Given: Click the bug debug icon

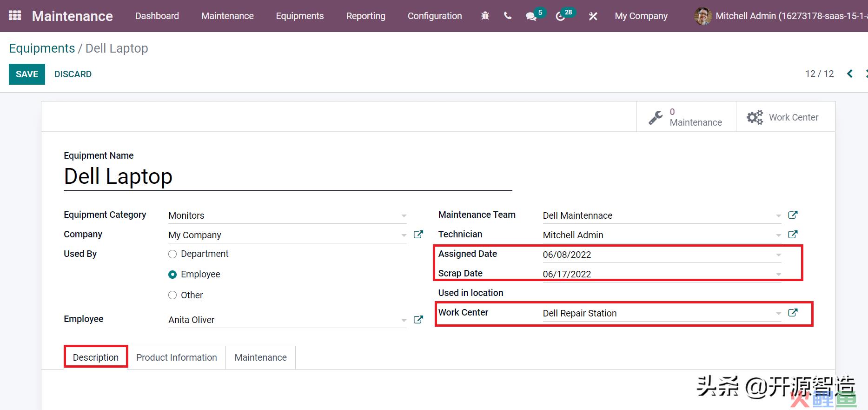Looking at the screenshot, I should [485, 16].
